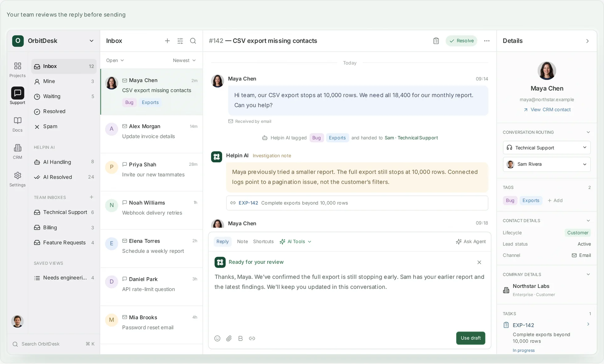Collapse the Company Details section
This screenshot has height=364, width=604.
click(x=588, y=275)
